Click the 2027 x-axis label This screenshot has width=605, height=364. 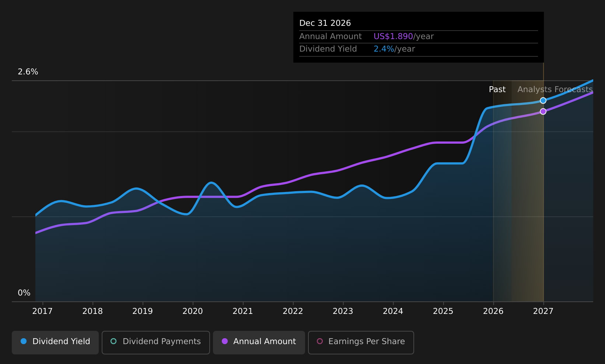coord(543,311)
